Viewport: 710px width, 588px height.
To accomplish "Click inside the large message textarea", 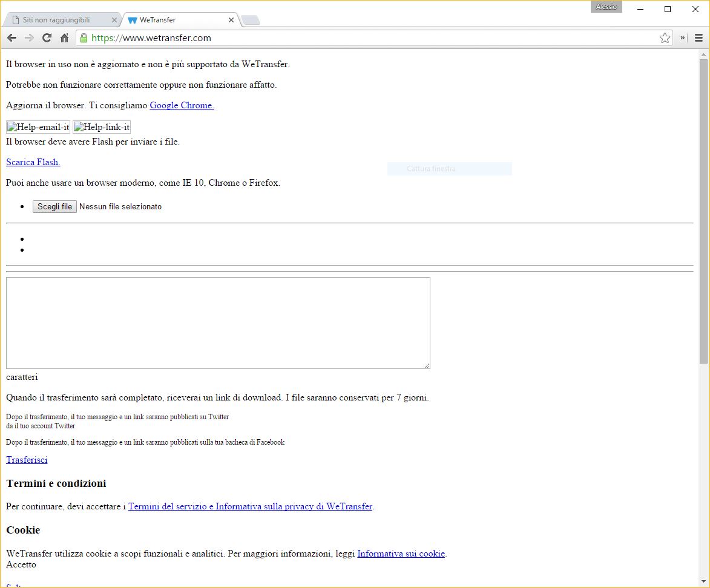I will pos(218,323).
